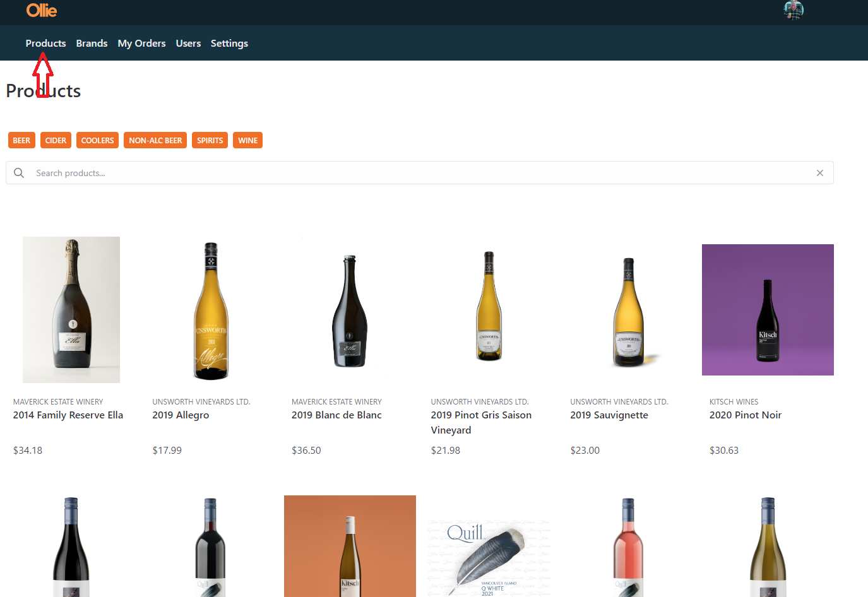The width and height of the screenshot is (868, 597).
Task: Apply the WINE filter
Action: tap(248, 140)
